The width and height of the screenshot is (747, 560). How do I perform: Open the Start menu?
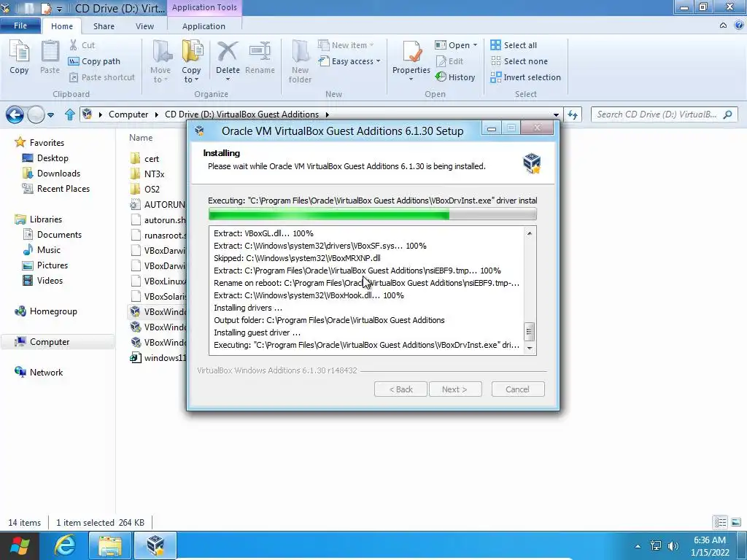pyautogui.click(x=20, y=545)
